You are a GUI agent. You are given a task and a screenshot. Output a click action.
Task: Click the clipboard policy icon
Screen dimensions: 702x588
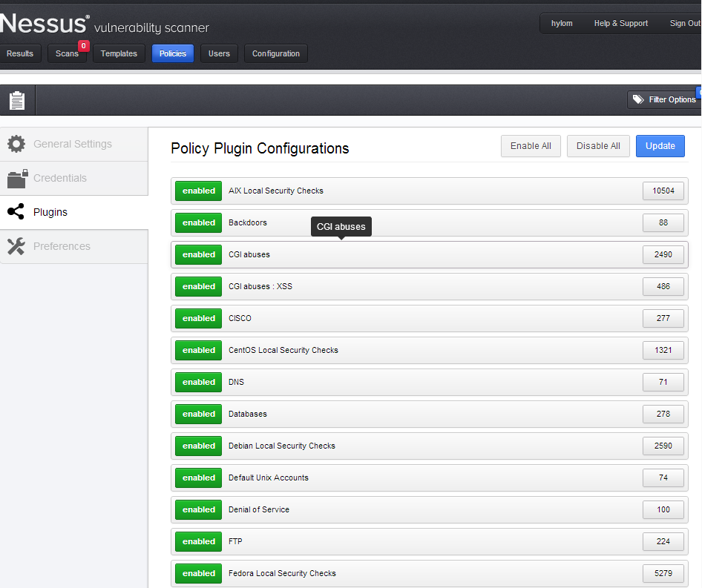17,100
